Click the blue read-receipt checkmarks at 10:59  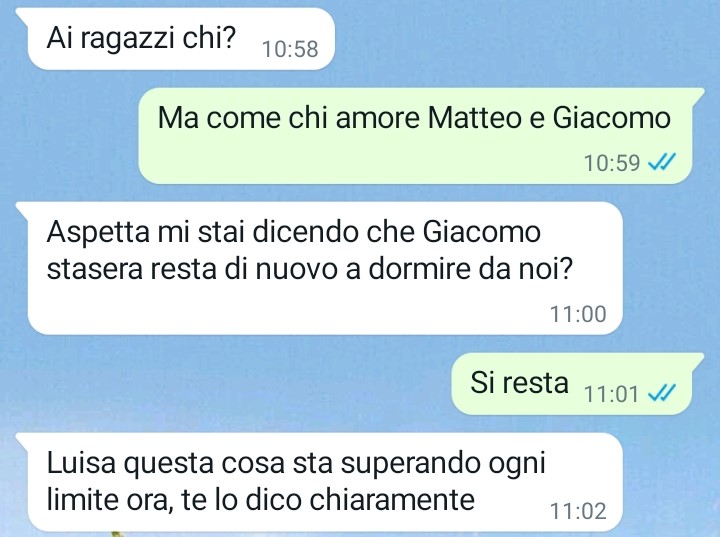click(x=662, y=162)
